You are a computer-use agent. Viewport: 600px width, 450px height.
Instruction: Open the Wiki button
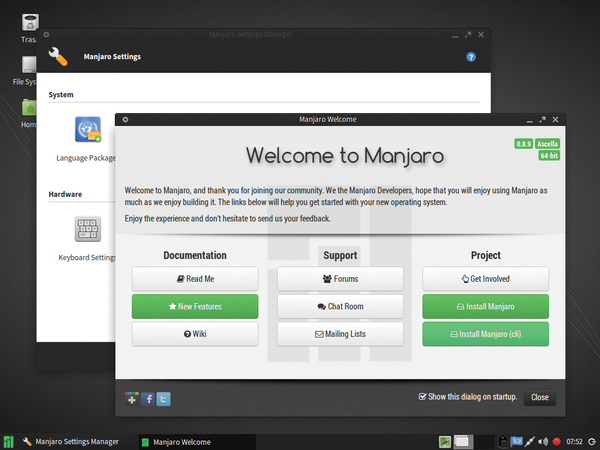[x=195, y=334]
